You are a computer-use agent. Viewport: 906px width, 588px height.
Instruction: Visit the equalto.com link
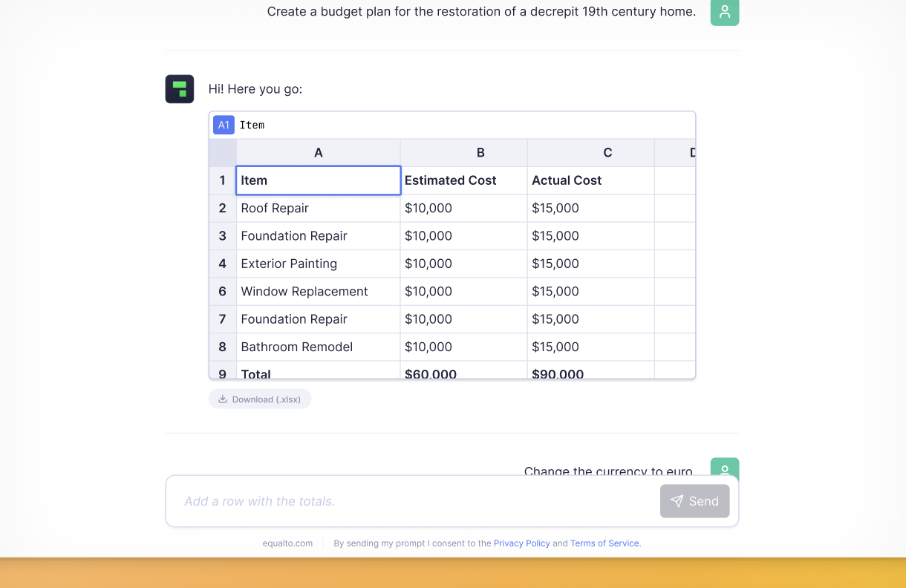click(287, 543)
